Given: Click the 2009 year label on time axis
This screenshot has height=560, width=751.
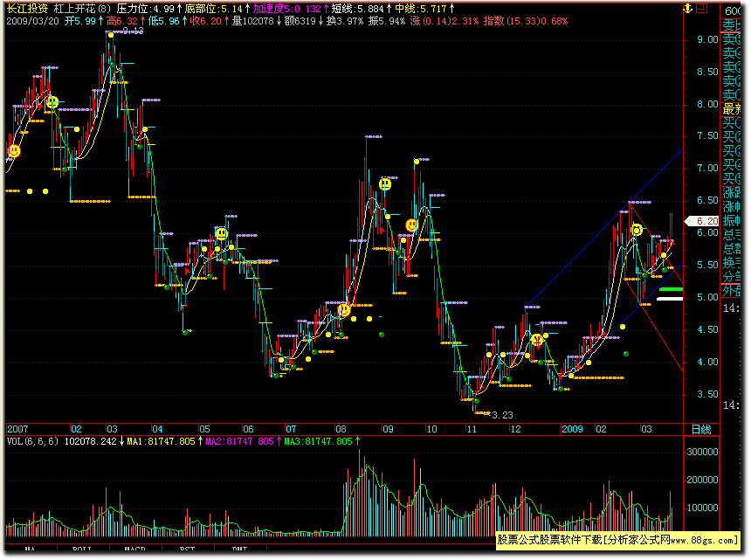Looking at the screenshot, I should (x=572, y=429).
